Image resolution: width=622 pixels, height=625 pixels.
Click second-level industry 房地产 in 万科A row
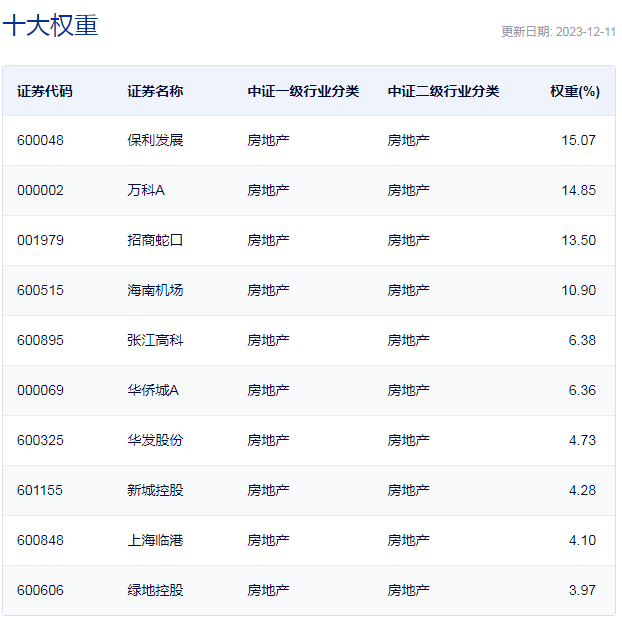[x=408, y=190]
